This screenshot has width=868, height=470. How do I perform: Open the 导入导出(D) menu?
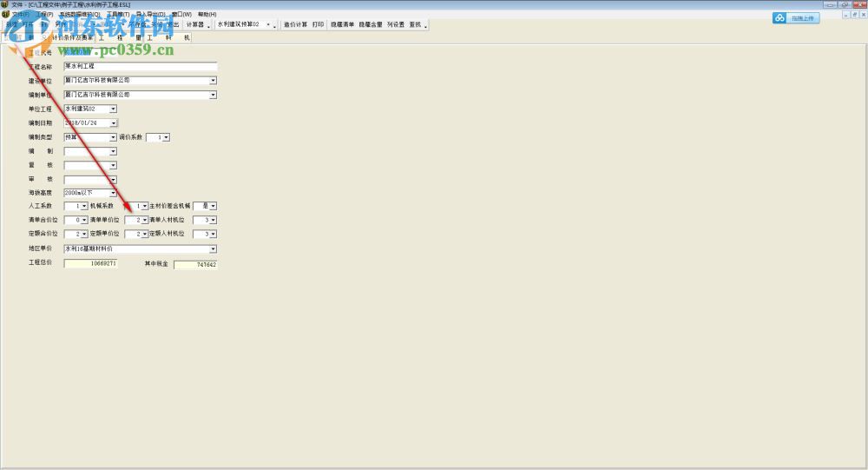point(150,15)
